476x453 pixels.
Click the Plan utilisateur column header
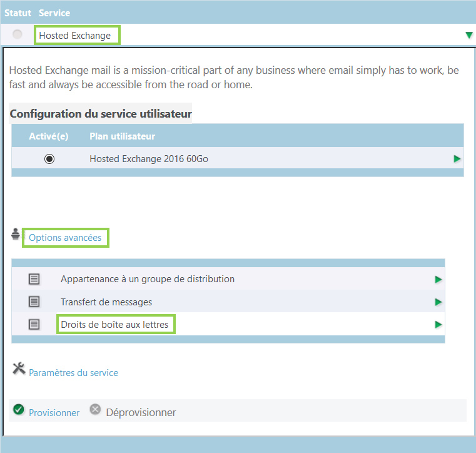(123, 136)
